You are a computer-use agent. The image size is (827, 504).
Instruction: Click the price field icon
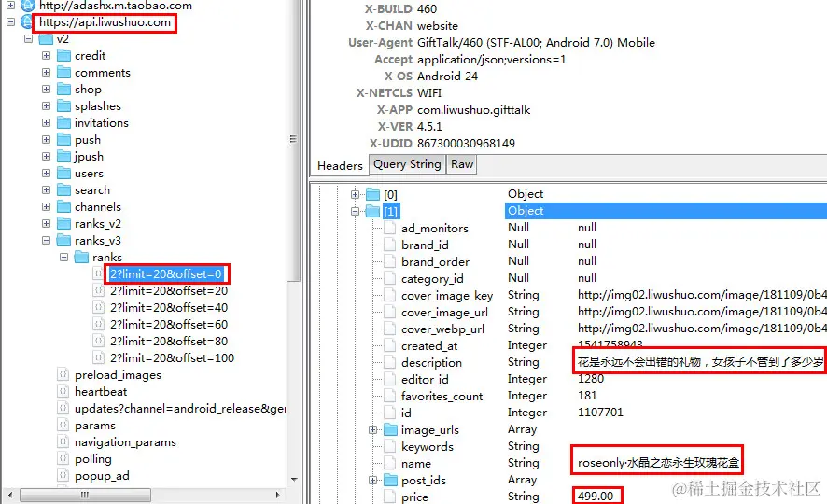point(390,497)
